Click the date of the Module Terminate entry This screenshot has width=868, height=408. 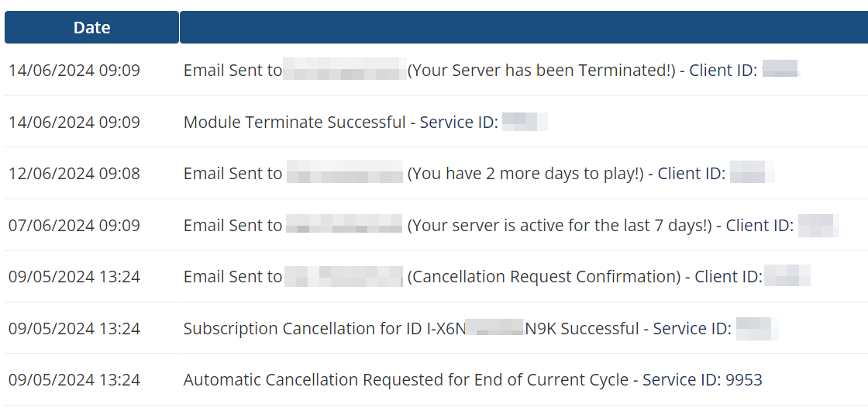pyautogui.click(x=74, y=123)
